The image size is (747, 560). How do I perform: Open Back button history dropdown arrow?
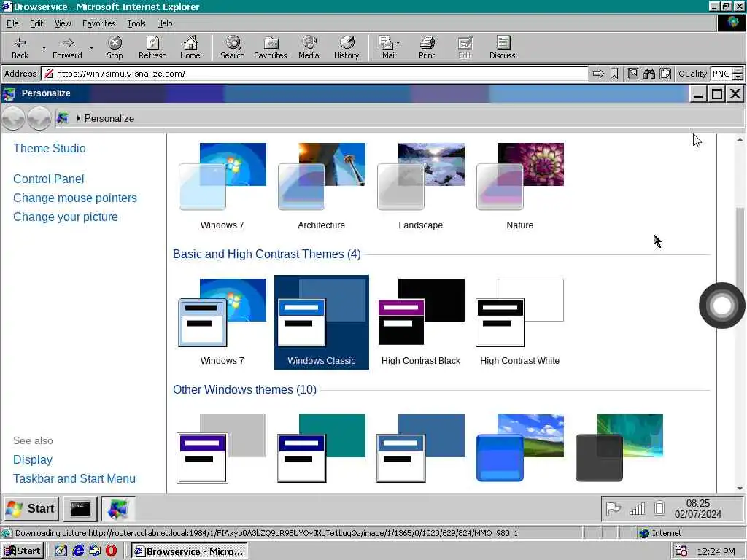click(x=44, y=47)
